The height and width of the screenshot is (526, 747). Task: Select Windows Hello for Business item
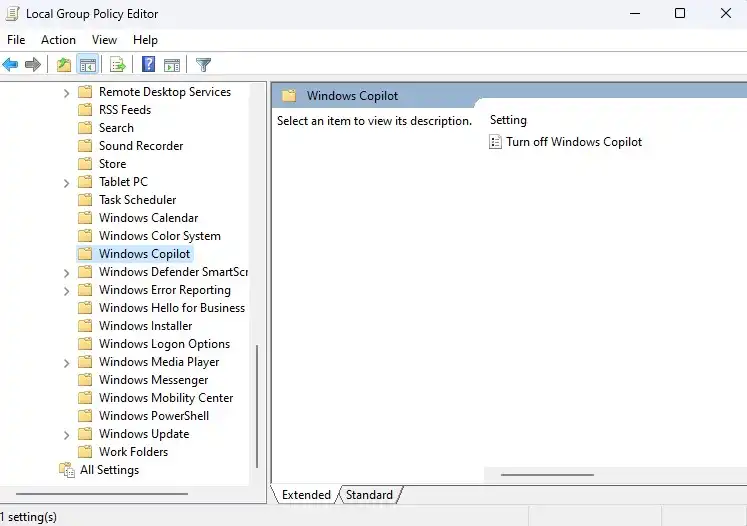(x=172, y=308)
